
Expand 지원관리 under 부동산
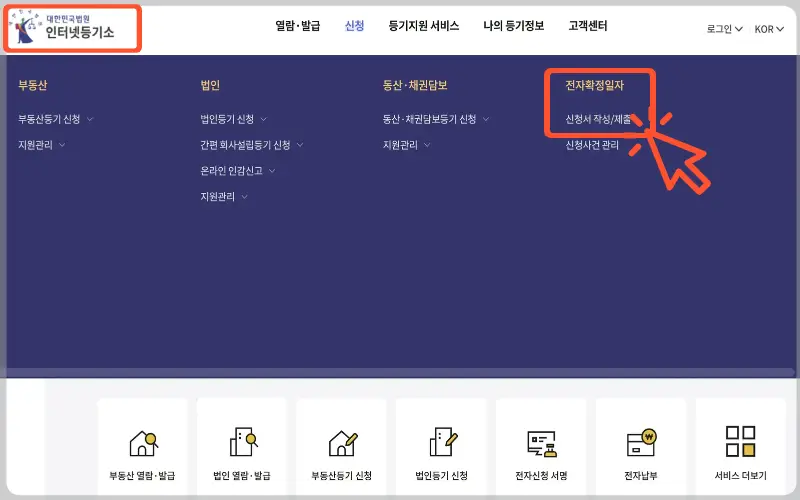coord(41,145)
